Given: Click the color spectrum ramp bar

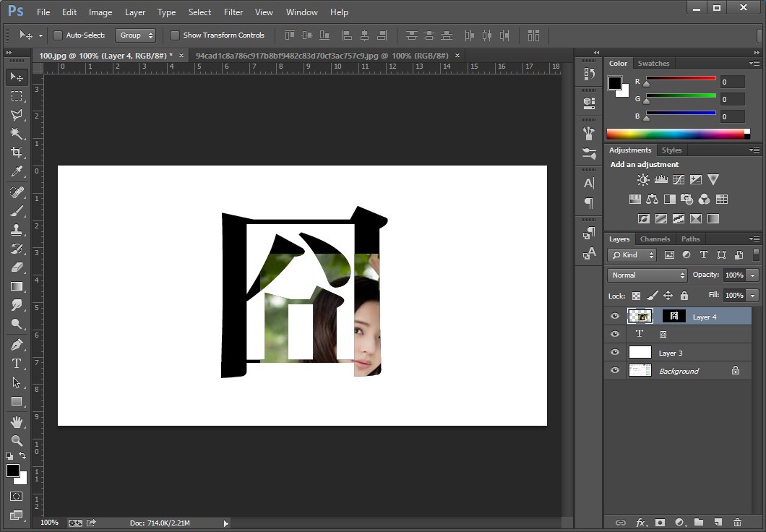Looking at the screenshot, I should [675, 134].
